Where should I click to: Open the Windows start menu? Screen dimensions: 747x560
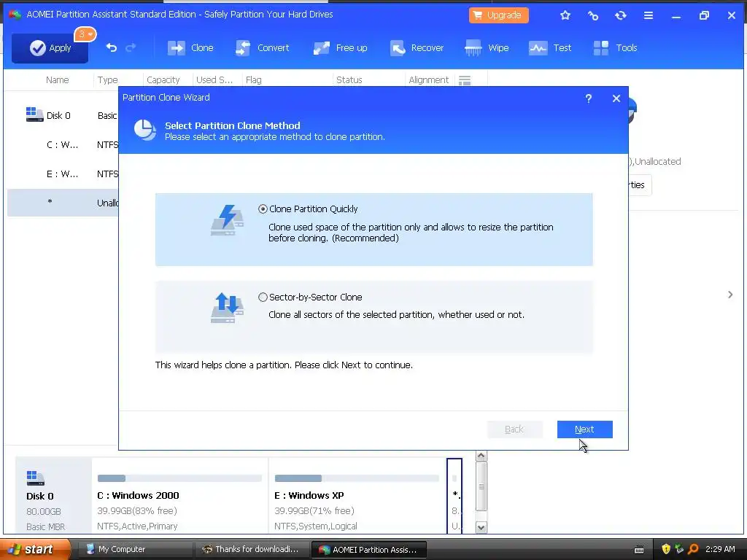point(36,550)
